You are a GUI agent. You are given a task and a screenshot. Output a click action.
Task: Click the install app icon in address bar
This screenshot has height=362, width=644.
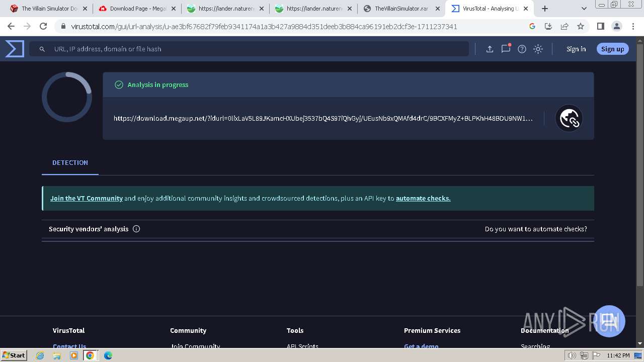pyautogui.click(x=548, y=26)
